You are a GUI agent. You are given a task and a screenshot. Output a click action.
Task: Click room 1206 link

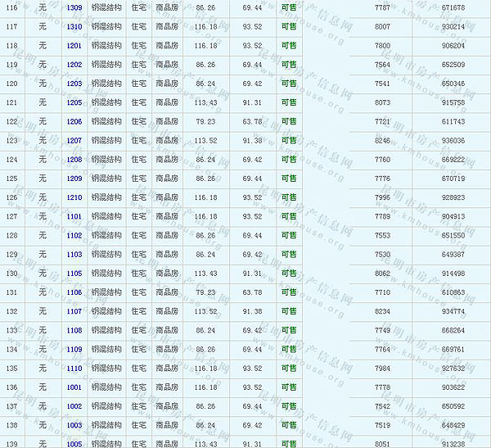click(x=74, y=121)
